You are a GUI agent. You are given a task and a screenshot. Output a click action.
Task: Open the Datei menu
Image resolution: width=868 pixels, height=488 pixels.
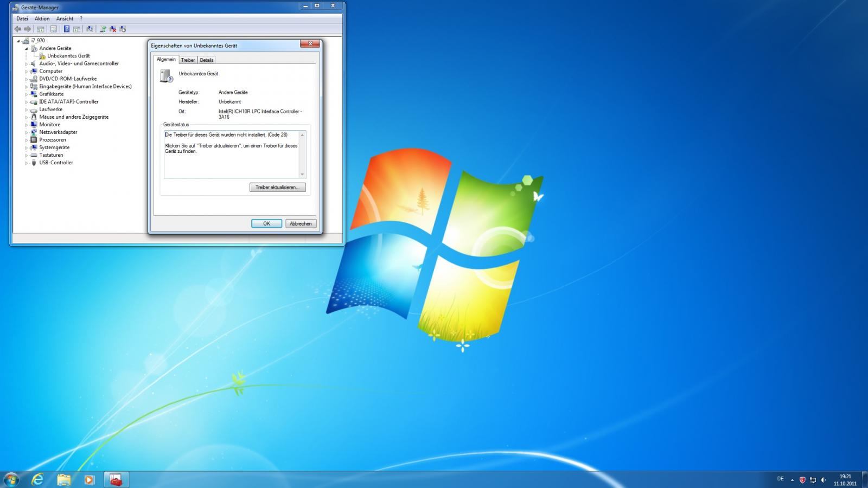click(22, 18)
